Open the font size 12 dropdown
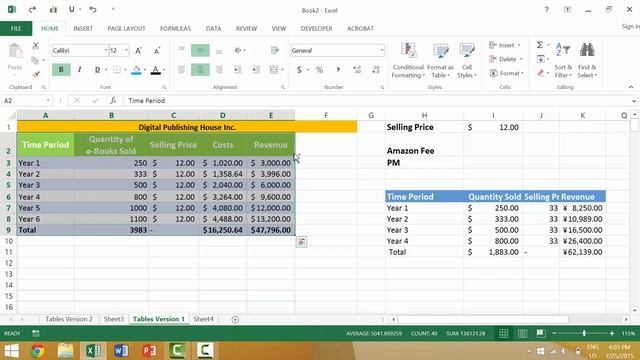Viewport: 640px width, 360px height. tap(127, 50)
